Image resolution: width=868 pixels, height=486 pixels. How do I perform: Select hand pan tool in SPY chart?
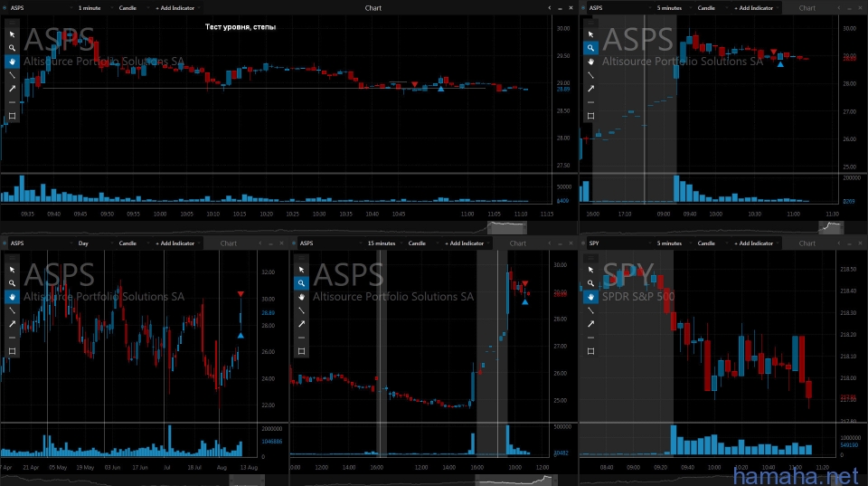coord(590,297)
